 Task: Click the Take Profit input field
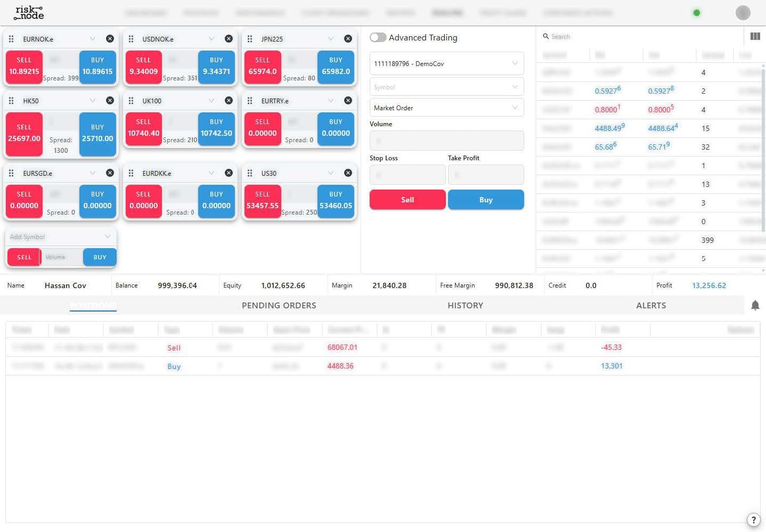click(x=486, y=175)
